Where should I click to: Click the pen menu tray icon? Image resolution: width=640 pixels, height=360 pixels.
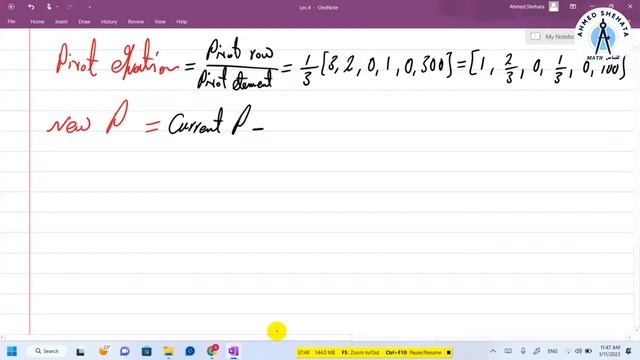pos(537,351)
